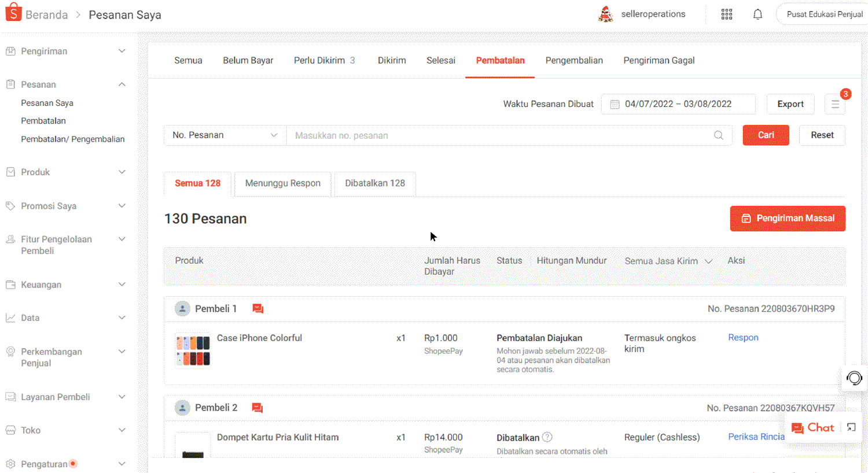Click the selleroperations profile avatar
The width and height of the screenshot is (868, 473).
(605, 13)
